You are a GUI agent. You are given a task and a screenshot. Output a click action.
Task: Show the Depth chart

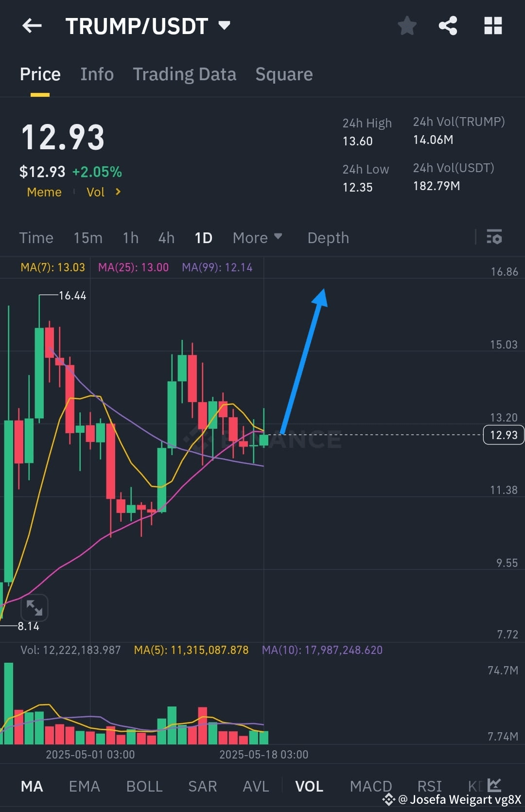pyautogui.click(x=328, y=238)
